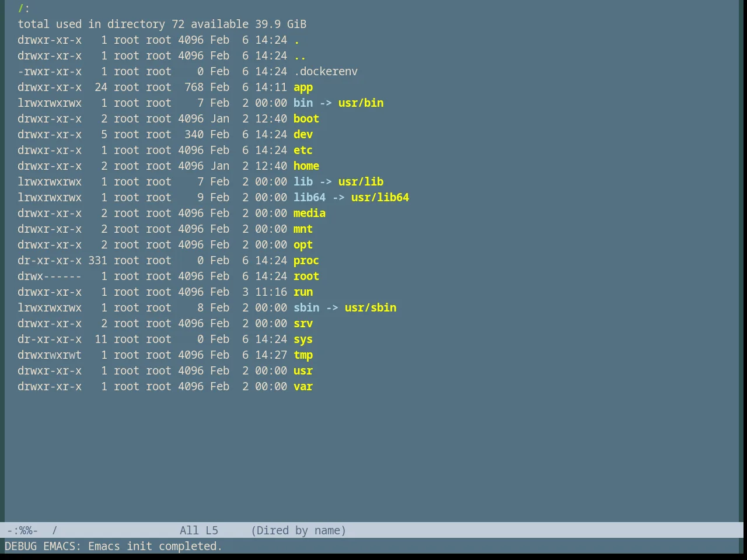Open the home directory

tap(306, 166)
